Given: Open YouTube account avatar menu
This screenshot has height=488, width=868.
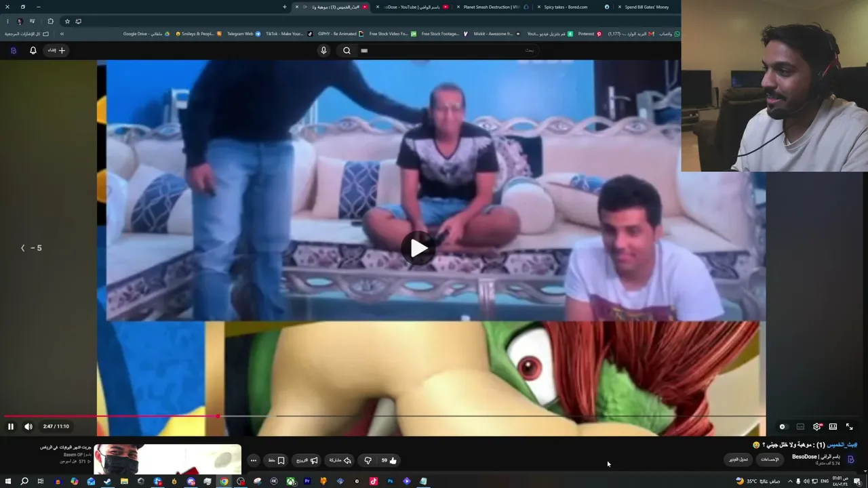Looking at the screenshot, I should tap(14, 50).
